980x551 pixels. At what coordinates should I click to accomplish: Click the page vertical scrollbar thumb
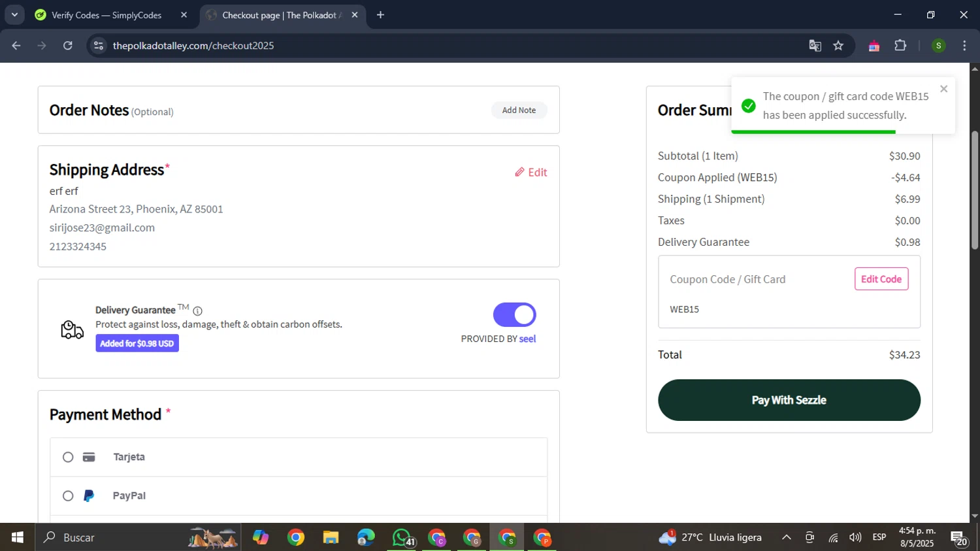pyautogui.click(x=975, y=190)
